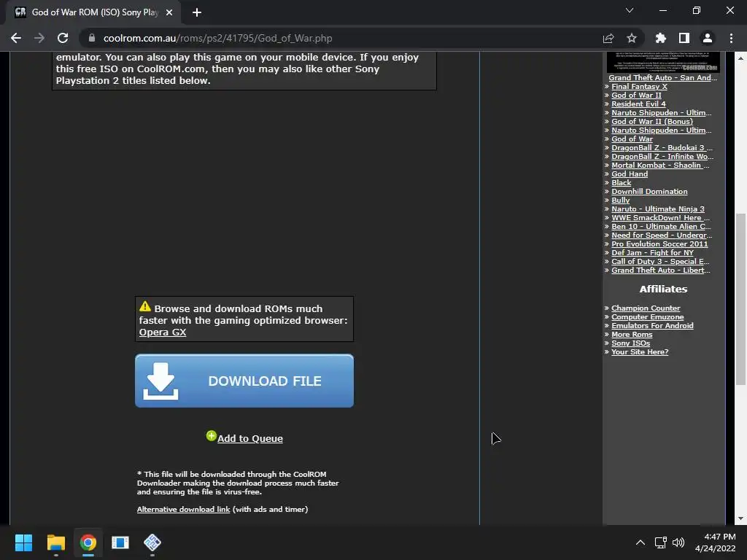This screenshot has height=560, width=747.
Task: Open Chrome extensions puzzle icon
Action: [x=661, y=38]
